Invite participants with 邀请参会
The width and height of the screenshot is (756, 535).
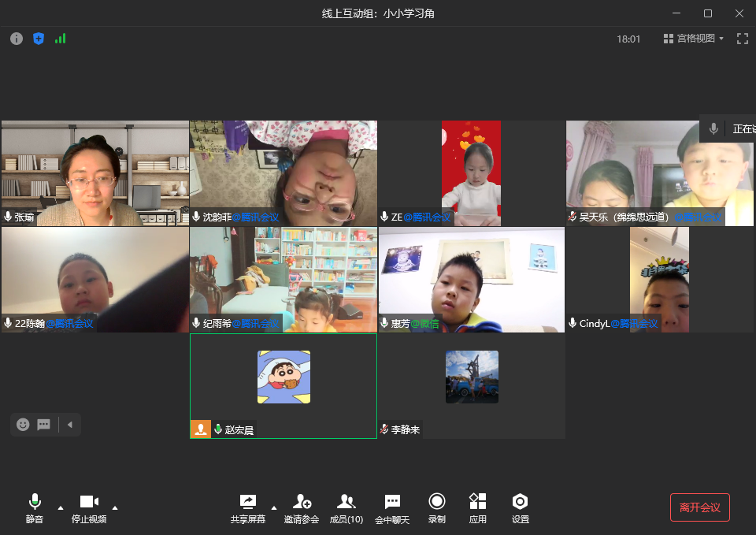click(x=302, y=508)
